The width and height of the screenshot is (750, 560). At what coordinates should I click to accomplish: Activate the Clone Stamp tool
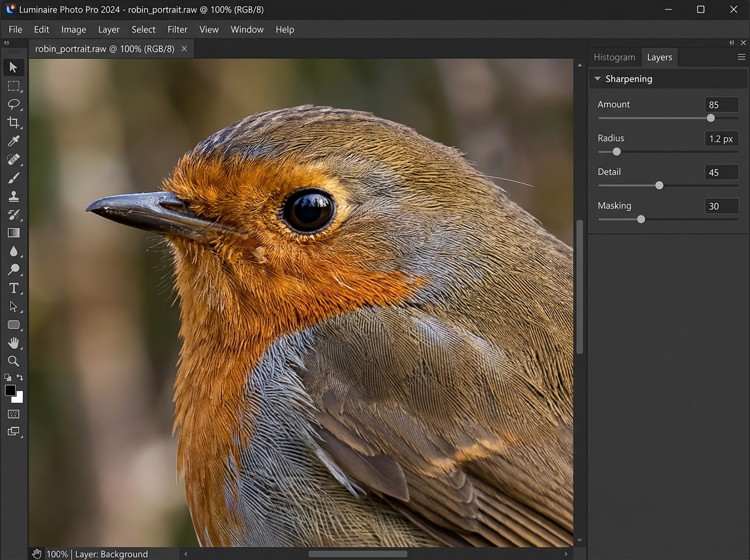[14, 196]
